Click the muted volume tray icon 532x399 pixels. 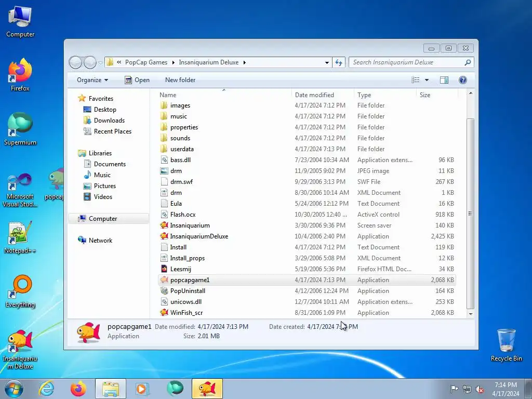point(480,389)
